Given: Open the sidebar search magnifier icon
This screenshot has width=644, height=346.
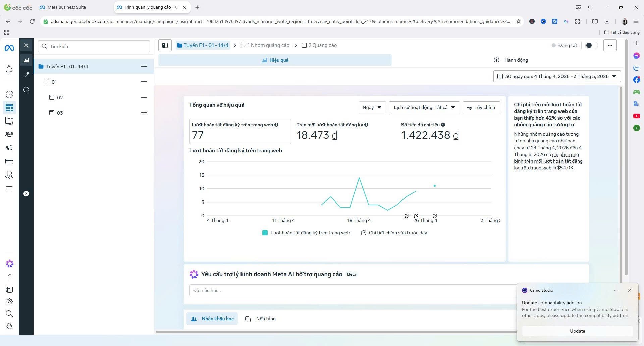Looking at the screenshot, I should (x=9, y=314).
